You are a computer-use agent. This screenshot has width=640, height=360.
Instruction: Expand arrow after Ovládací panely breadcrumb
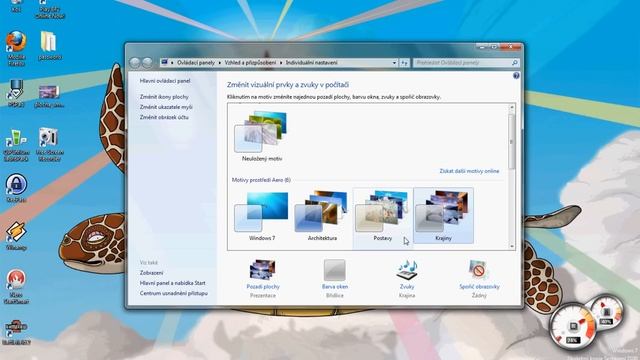(x=220, y=63)
